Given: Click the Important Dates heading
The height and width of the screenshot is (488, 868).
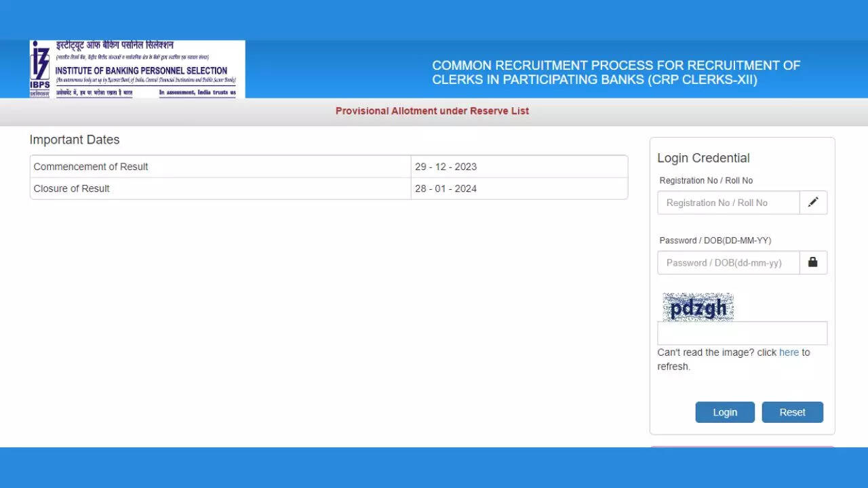Looking at the screenshot, I should (x=75, y=140).
